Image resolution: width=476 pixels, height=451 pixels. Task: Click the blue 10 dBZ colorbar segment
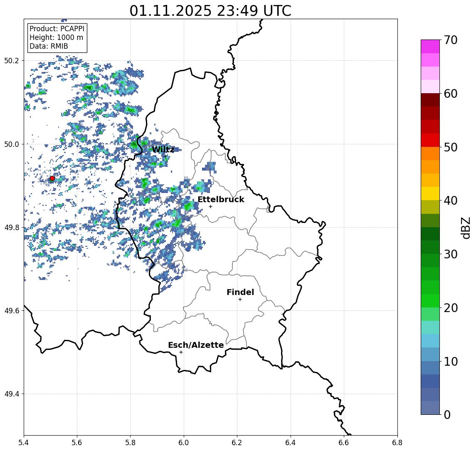(x=430, y=367)
